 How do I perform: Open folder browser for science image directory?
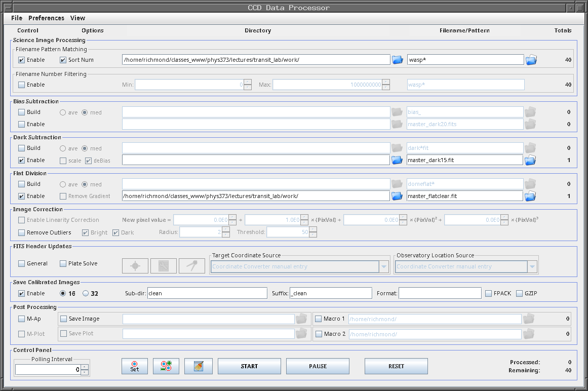[398, 60]
